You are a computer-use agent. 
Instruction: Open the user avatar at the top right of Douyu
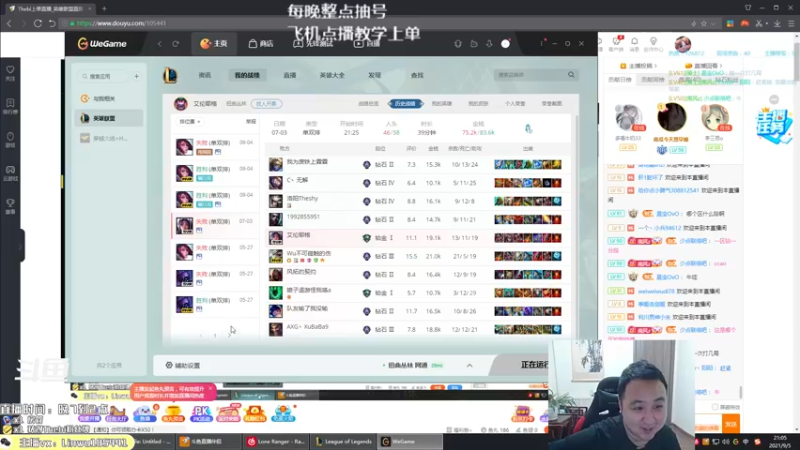tap(683, 44)
